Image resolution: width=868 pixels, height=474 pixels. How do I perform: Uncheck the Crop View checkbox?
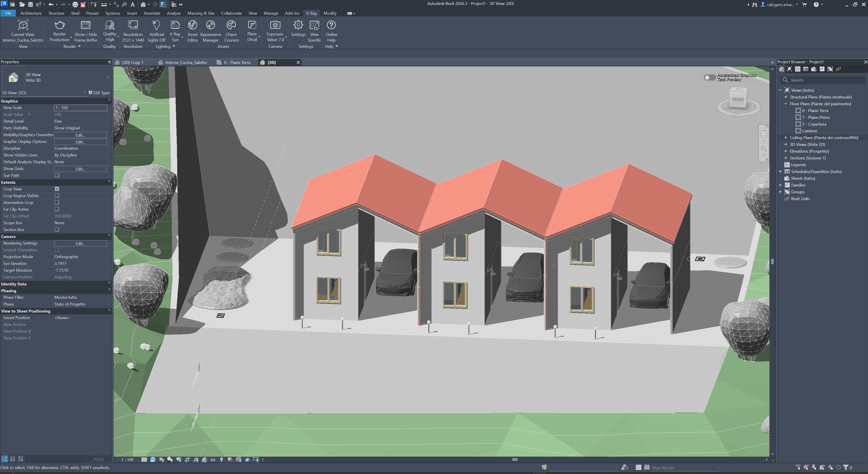tap(57, 189)
